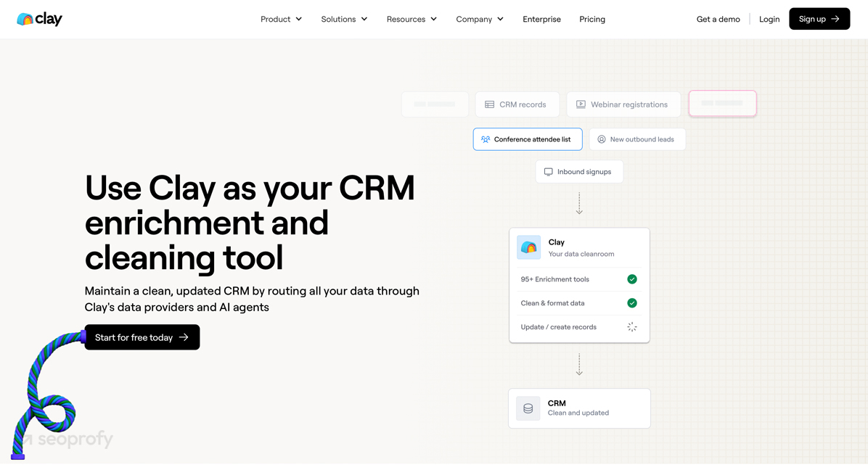Click the headline Use Clay as your CRM
Image resolution: width=868 pixels, height=470 pixels.
pos(250,222)
